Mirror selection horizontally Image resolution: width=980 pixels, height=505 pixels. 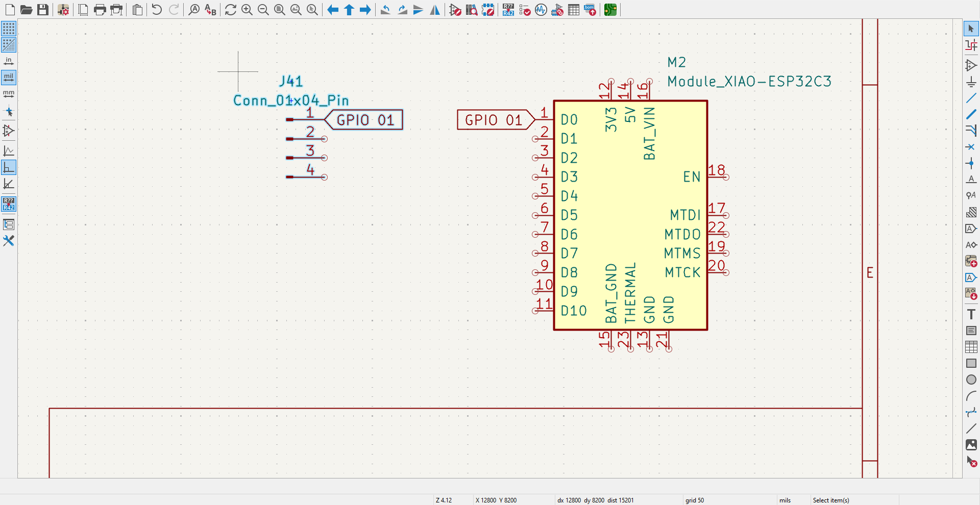coord(435,10)
